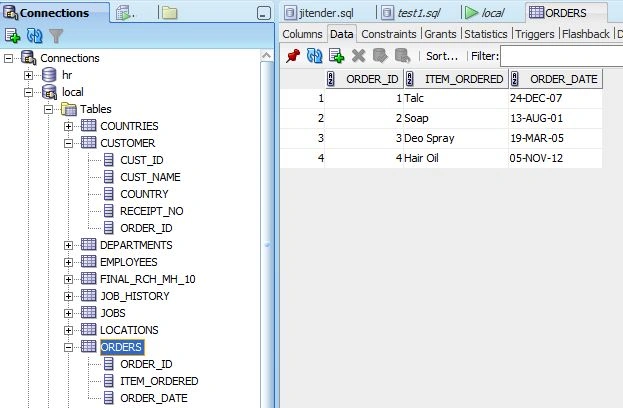Insert a new row in ORDERS
Viewport: 623px width, 408px height.
(x=336, y=56)
